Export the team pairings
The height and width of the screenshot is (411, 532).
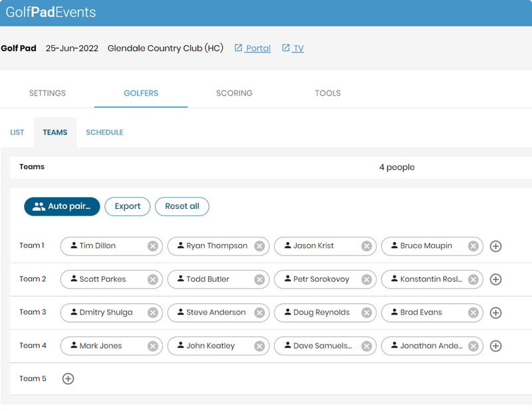[128, 206]
